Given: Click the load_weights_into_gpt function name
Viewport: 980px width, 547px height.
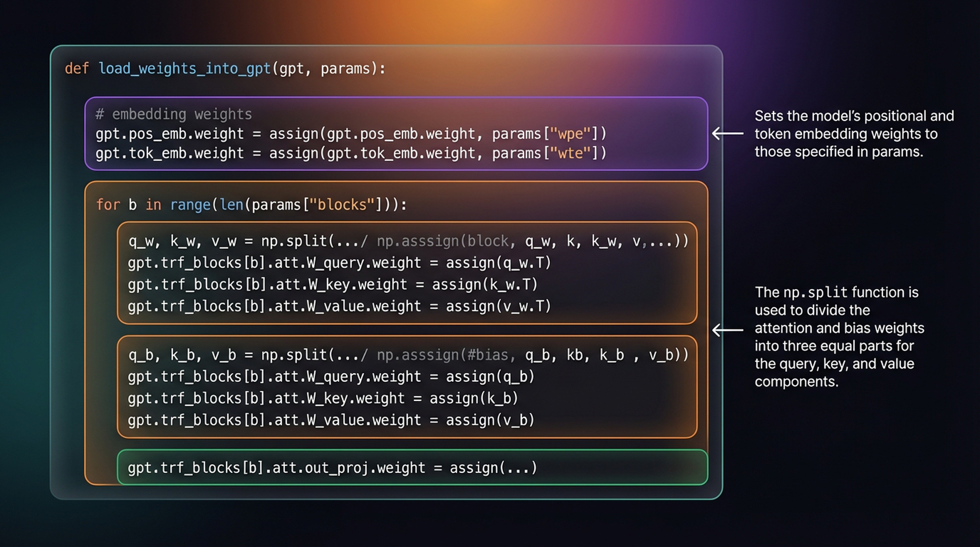Looking at the screenshot, I should 185,69.
